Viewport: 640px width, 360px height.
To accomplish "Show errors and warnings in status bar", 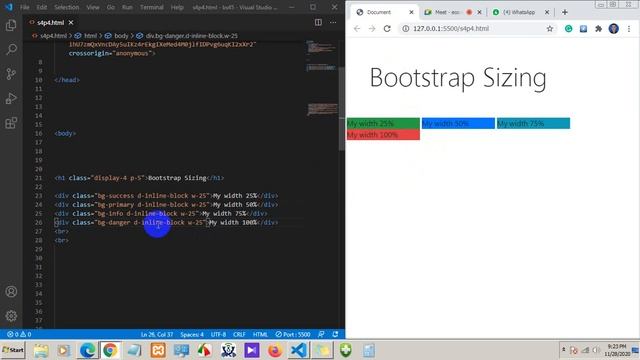I will point(19,334).
